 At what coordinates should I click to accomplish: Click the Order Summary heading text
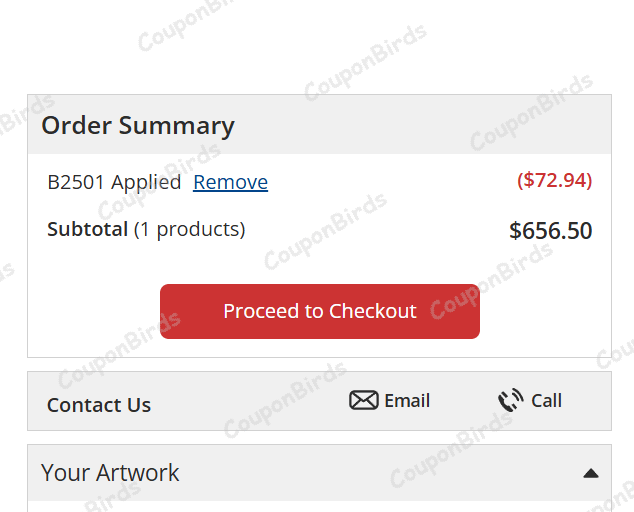tap(138, 126)
